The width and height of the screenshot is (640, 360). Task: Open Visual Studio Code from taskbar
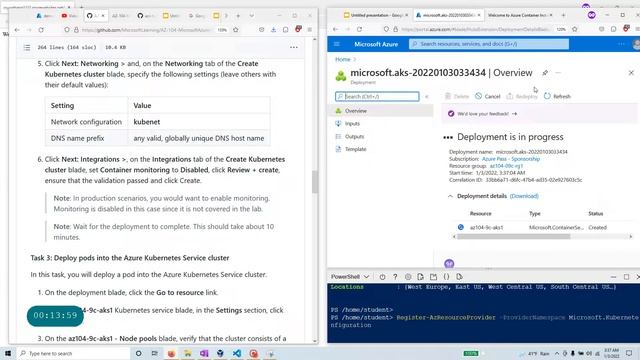[237, 353]
